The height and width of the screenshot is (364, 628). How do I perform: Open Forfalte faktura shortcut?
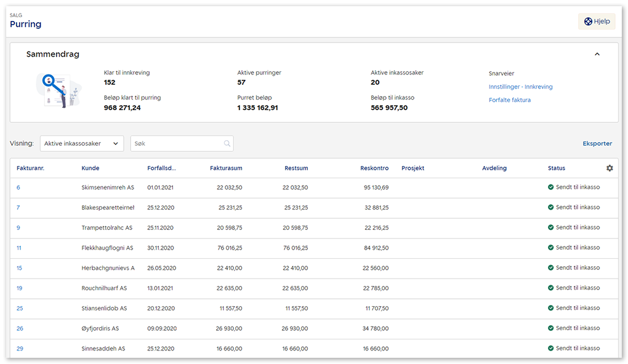point(509,100)
